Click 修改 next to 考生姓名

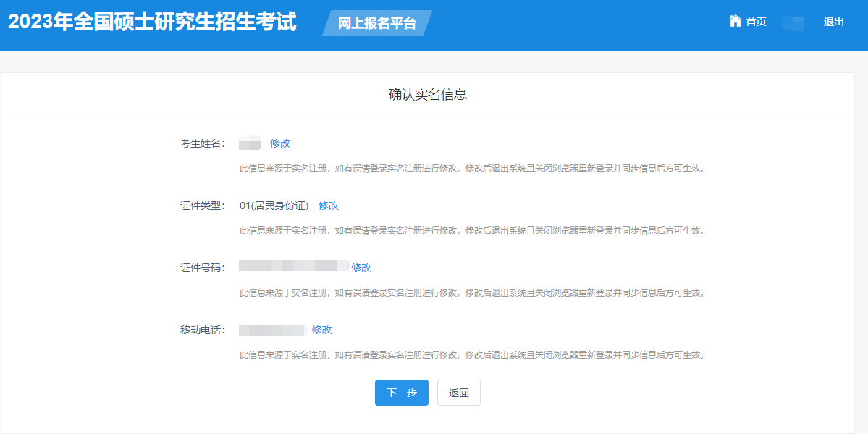click(x=280, y=143)
